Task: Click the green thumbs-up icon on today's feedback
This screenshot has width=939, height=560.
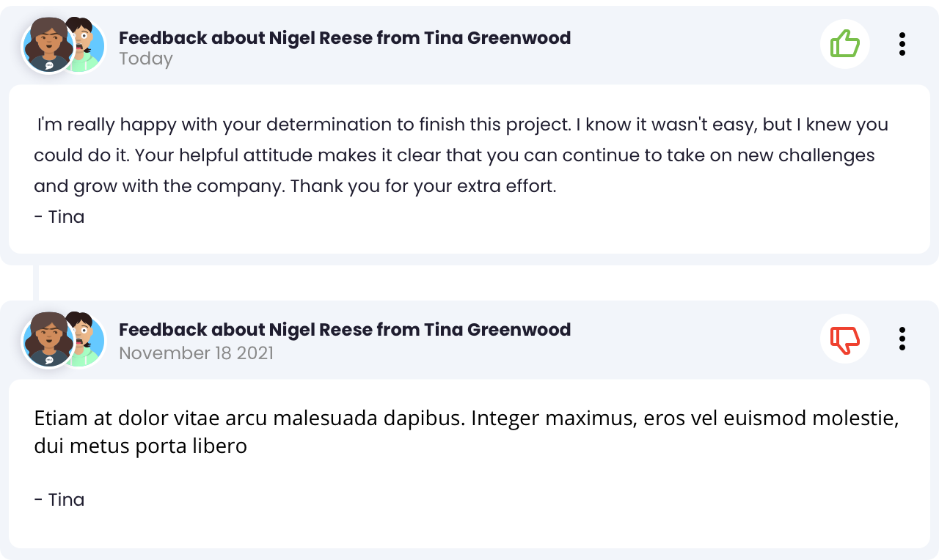Action: [845, 44]
